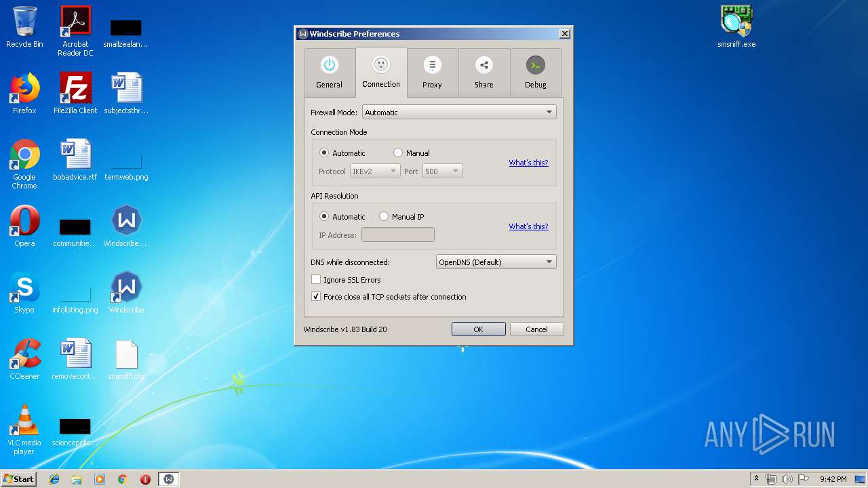
Task: Click Windscribe taskbar button
Action: 169,479
